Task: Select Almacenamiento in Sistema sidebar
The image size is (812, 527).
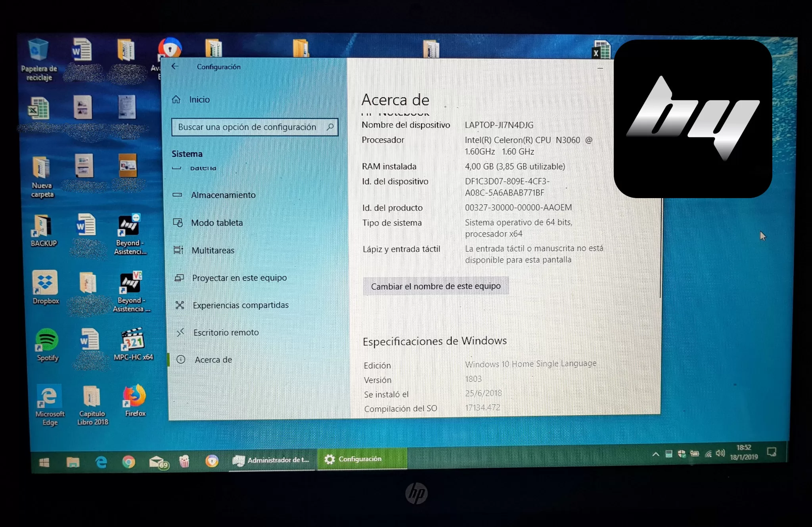Action: 223,195
